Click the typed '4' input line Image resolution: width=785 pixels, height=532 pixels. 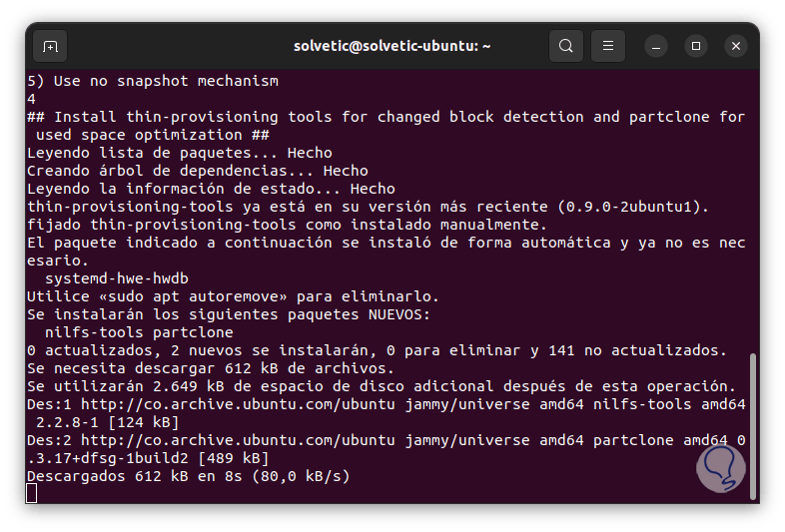[32, 99]
